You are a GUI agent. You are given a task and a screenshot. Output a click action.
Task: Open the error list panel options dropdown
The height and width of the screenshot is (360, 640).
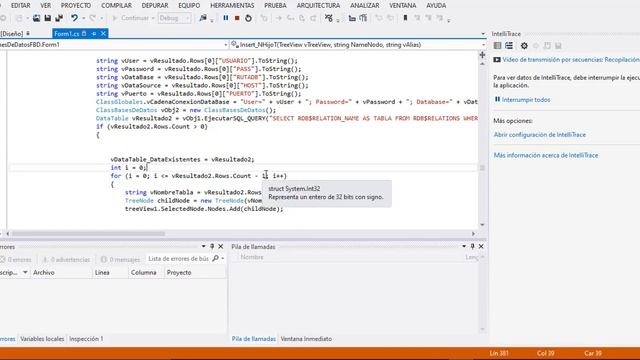203,247
